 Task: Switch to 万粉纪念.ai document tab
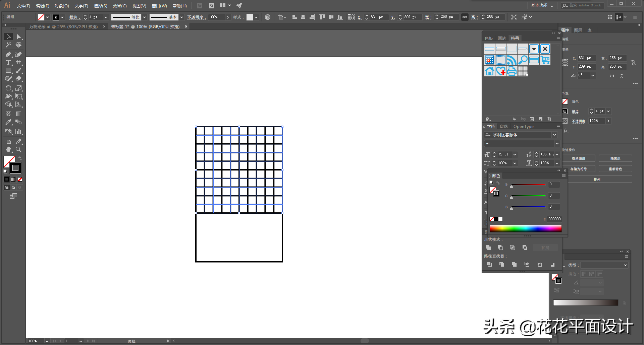(x=64, y=26)
